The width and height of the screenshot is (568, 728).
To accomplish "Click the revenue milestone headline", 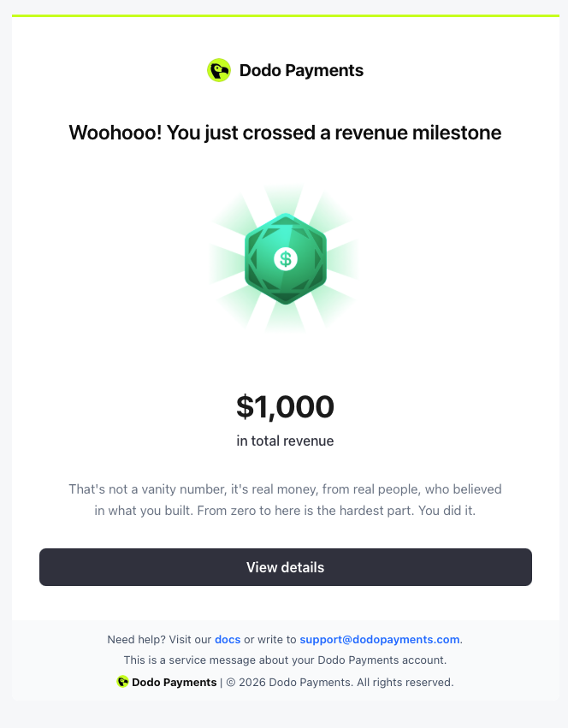I will pos(285,133).
